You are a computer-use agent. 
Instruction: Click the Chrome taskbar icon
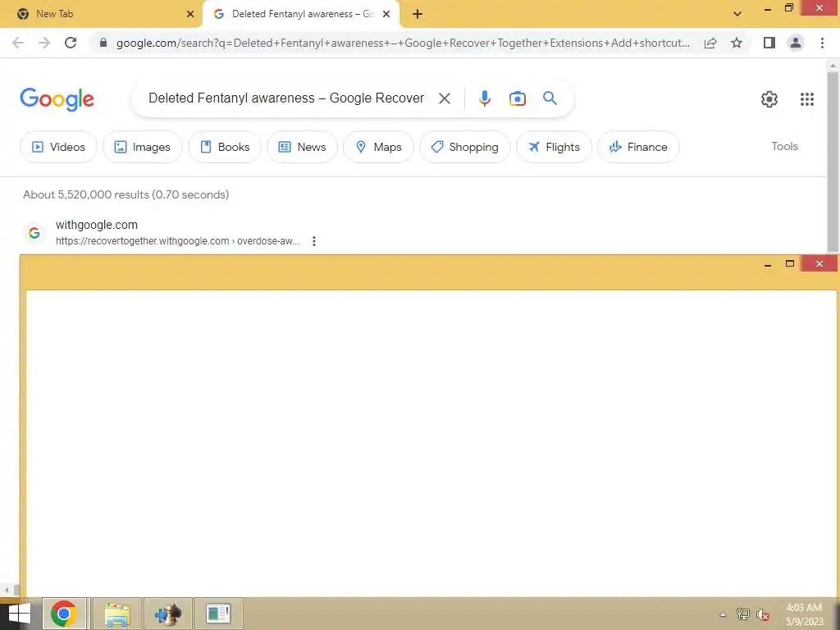tap(64, 614)
